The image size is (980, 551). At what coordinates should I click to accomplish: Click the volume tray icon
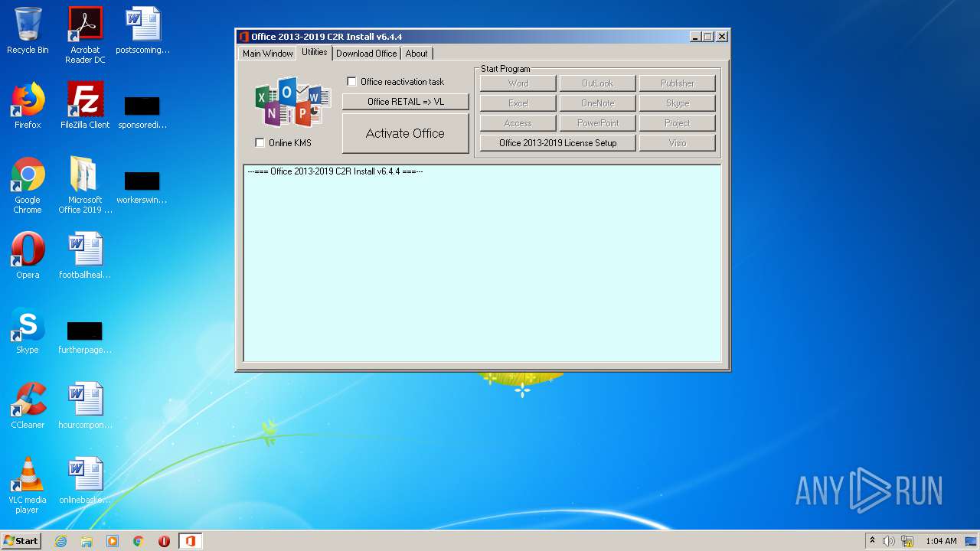[x=888, y=541]
